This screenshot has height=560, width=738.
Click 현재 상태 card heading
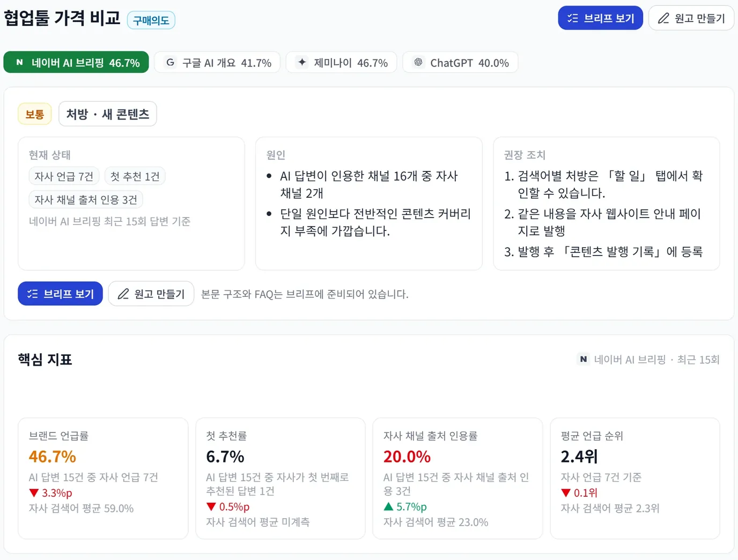point(50,155)
